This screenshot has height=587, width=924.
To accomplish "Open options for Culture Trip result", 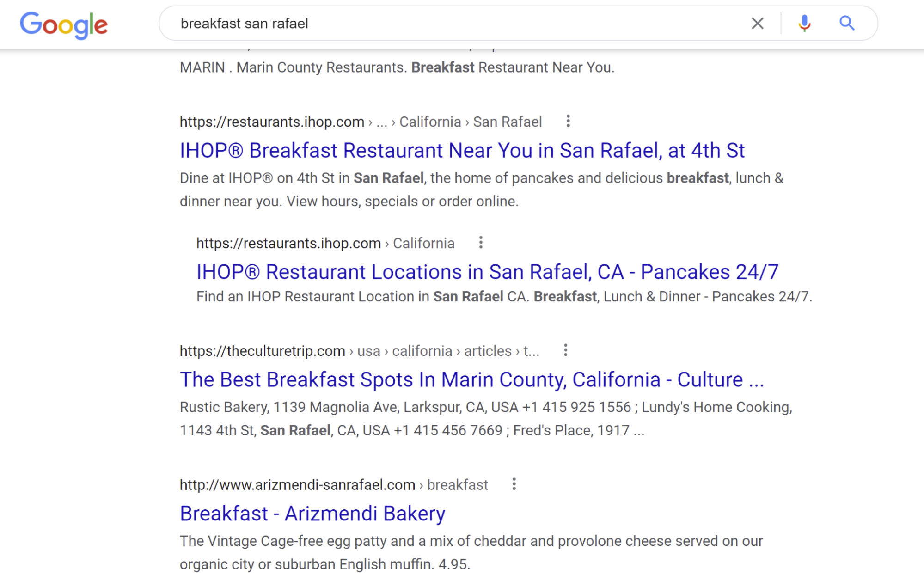I will [x=565, y=350].
